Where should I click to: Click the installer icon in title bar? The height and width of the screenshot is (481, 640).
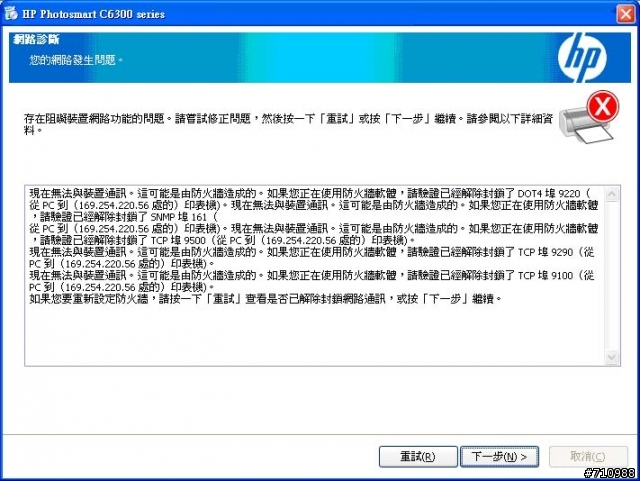[11, 13]
